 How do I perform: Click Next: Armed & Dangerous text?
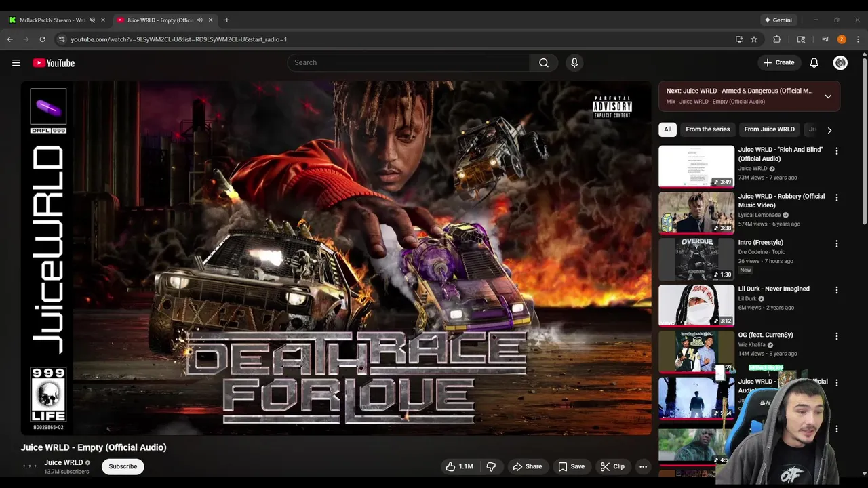(739, 91)
